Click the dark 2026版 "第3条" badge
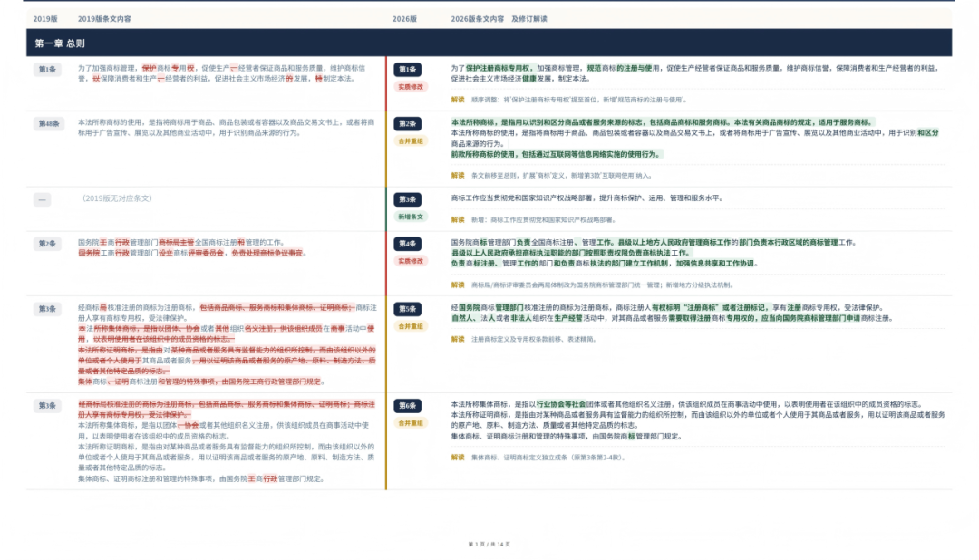 point(408,199)
